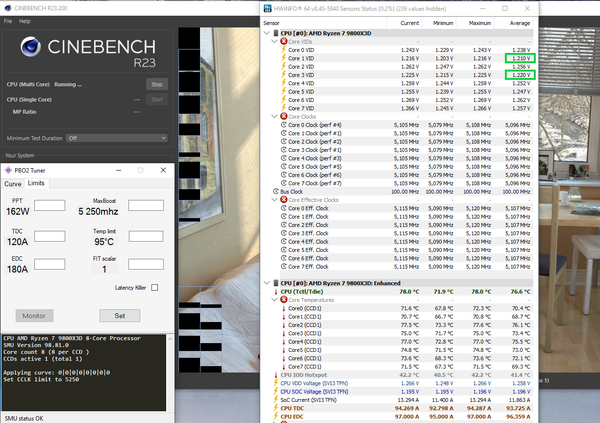Click the CPU (Tctl/Tdie) current value 78.0 °C
Viewport: 600px width, 423px height.
[x=409, y=292]
